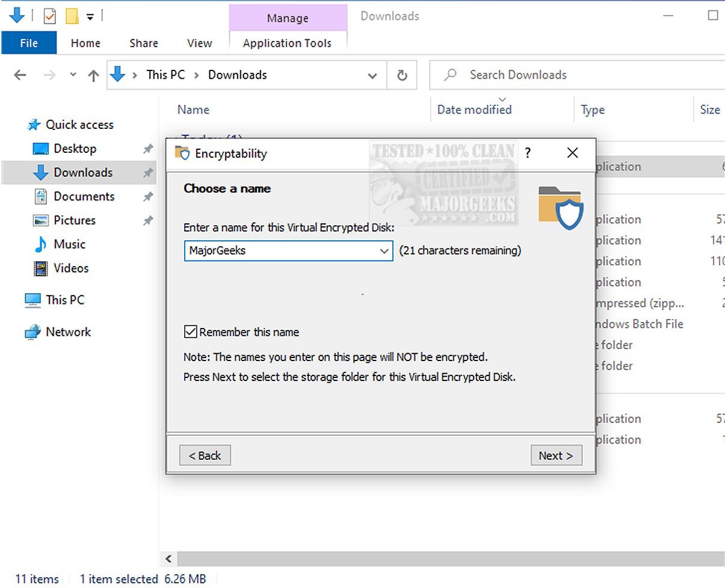The height and width of the screenshot is (588, 725).
Task: Unpin Desktop using its pin icon
Action: point(147,149)
